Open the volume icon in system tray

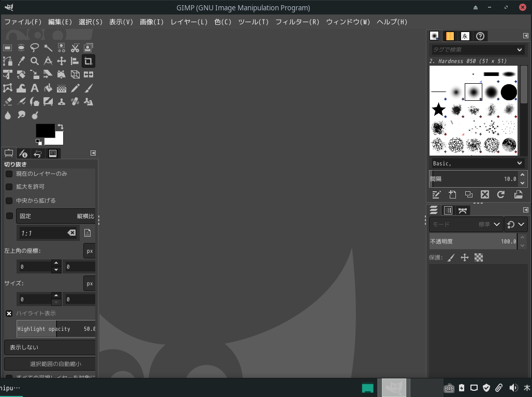(x=513, y=388)
